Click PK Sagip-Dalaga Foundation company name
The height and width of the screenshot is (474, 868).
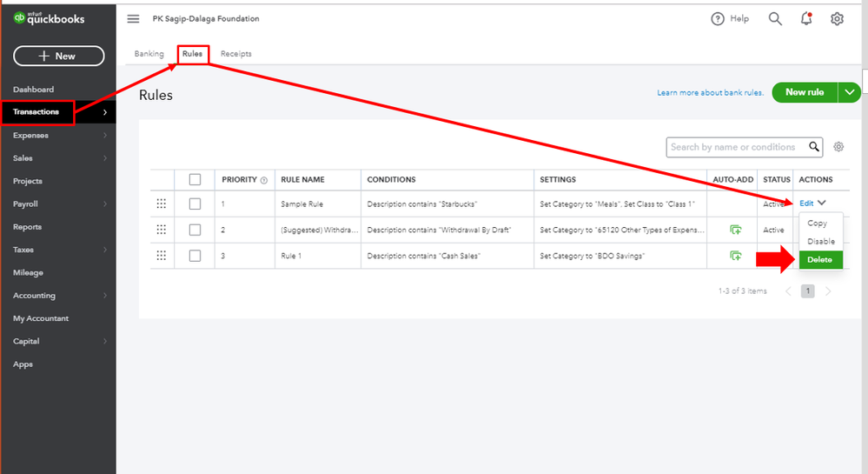tap(206, 19)
